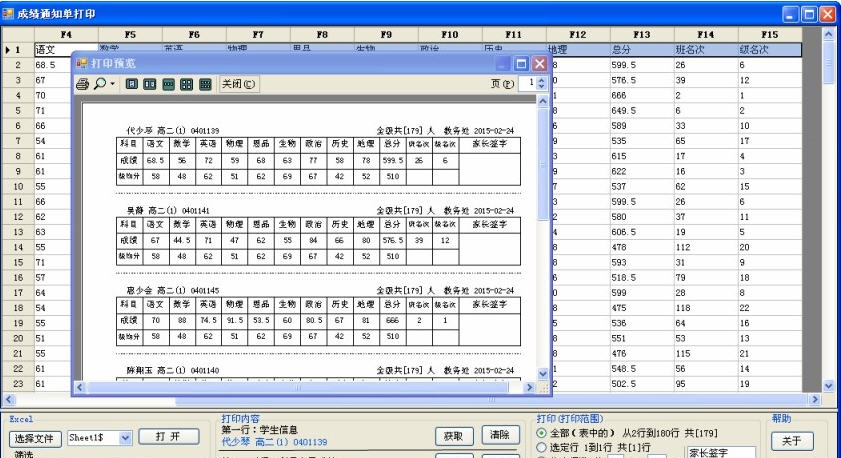Image resolution: width=841 pixels, height=458 pixels.
Task: Click the 清除 button
Action: click(500, 435)
